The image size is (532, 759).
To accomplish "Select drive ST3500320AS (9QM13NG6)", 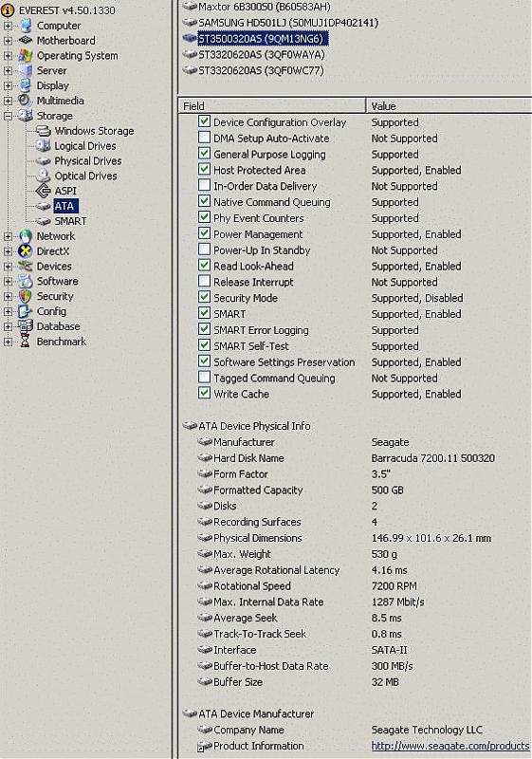I will 263,39.
